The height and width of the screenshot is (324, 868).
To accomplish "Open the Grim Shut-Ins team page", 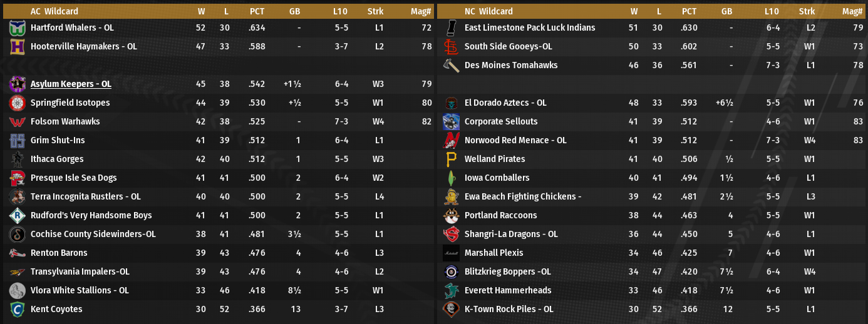I will pyautogui.click(x=58, y=141).
